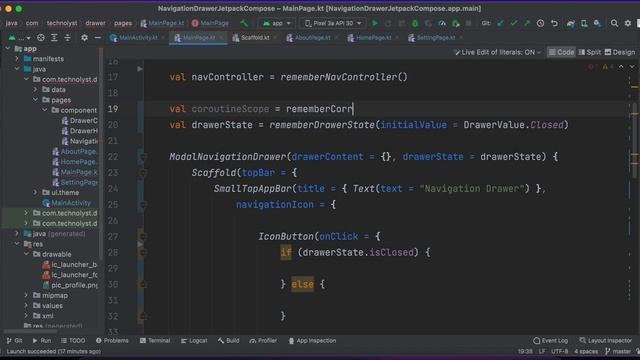Open the profiler gauge icon in toolbar
The width and height of the screenshot is (640, 360).
point(442,23)
